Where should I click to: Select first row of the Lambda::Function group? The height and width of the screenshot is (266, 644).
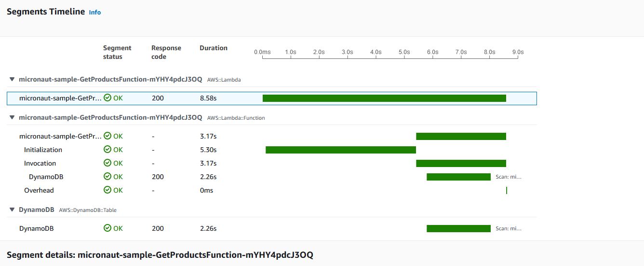(x=272, y=136)
